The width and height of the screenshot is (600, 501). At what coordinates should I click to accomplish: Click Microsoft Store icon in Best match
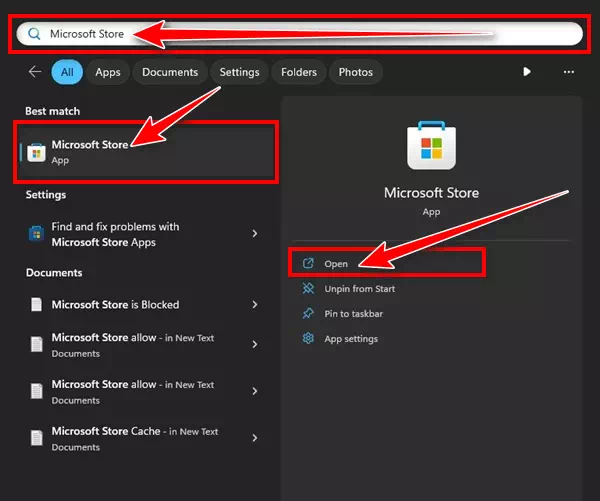click(x=36, y=152)
